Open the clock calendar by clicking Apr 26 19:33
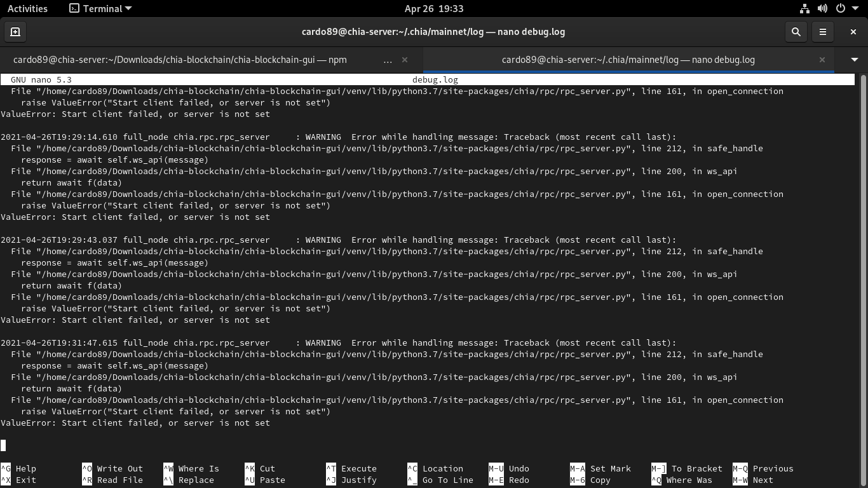868x488 pixels. [434, 8]
